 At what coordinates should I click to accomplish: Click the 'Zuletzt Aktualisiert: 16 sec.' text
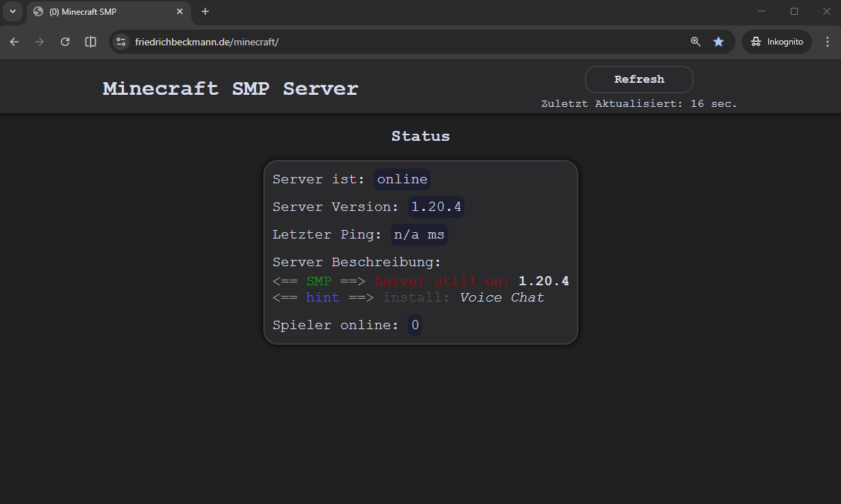[639, 104]
